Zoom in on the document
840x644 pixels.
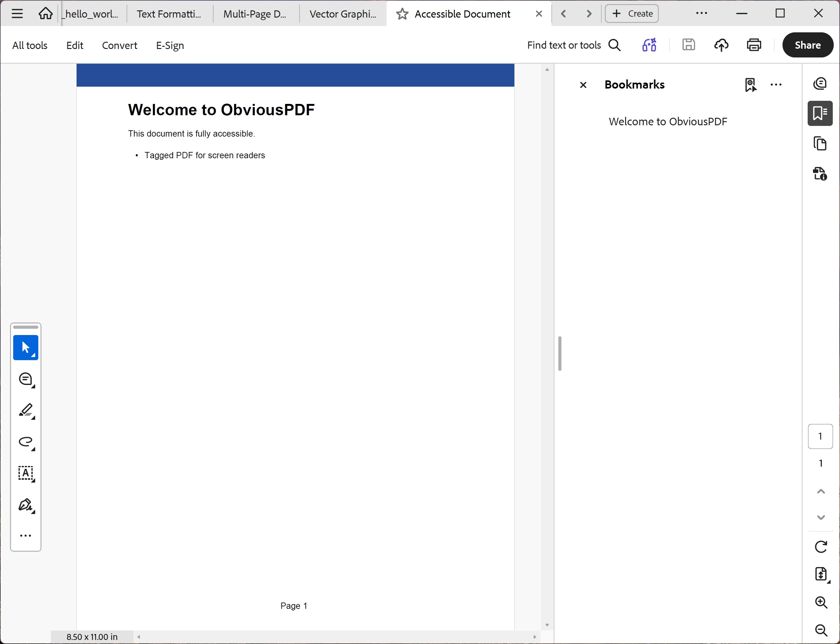821,603
